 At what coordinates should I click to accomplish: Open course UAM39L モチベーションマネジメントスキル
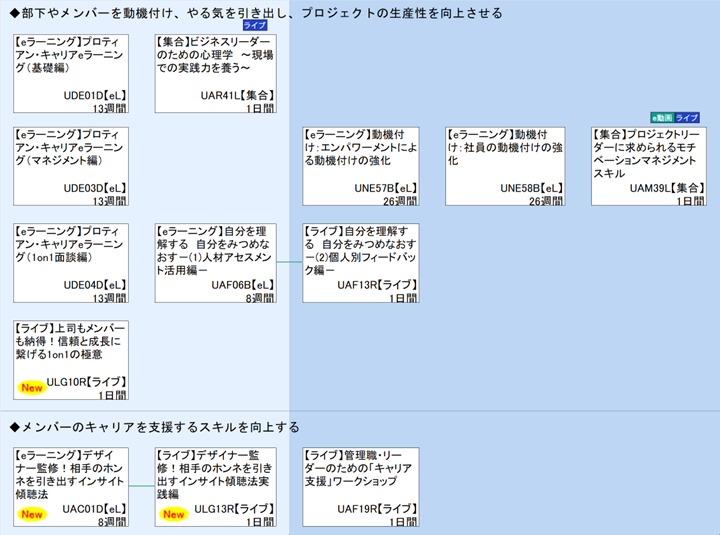tap(648, 166)
